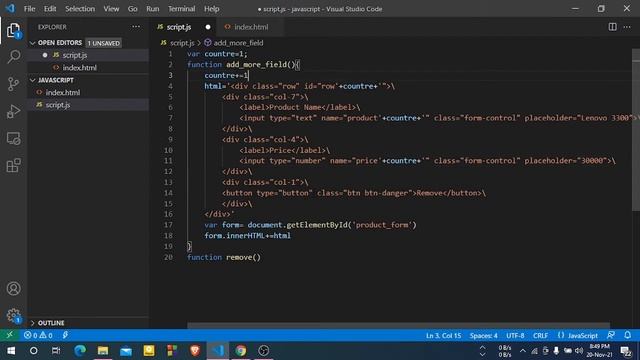Open the Explorer view in activity bar

[13, 30]
